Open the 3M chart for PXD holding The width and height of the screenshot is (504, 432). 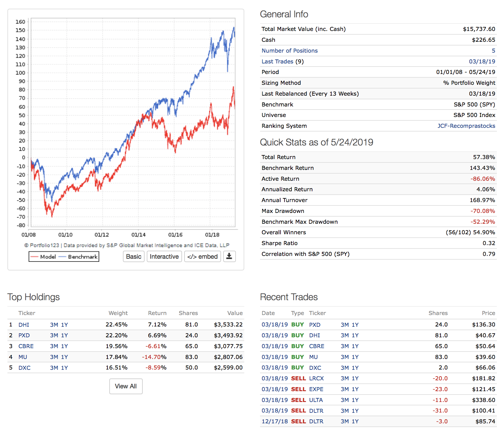pos(54,335)
